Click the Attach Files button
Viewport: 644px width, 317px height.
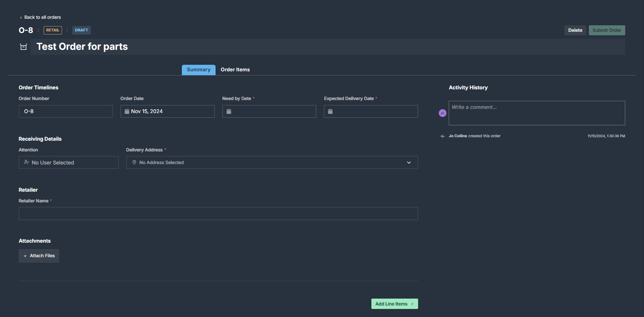point(39,256)
